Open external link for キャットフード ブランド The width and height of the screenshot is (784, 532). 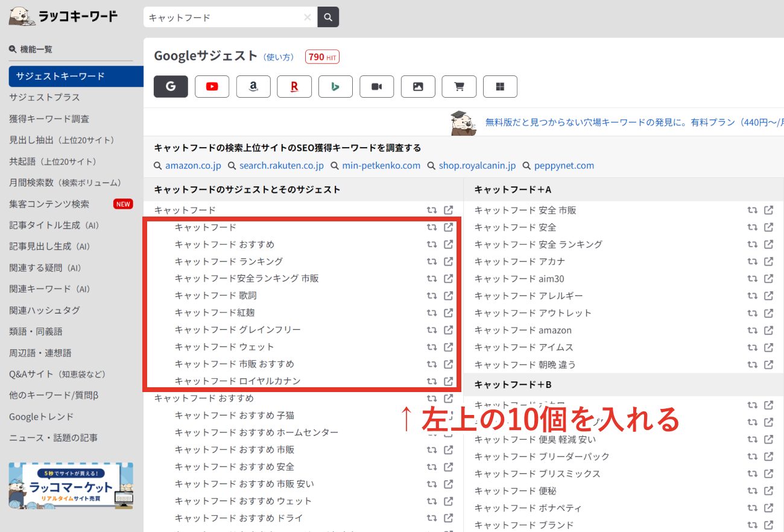[769, 525]
